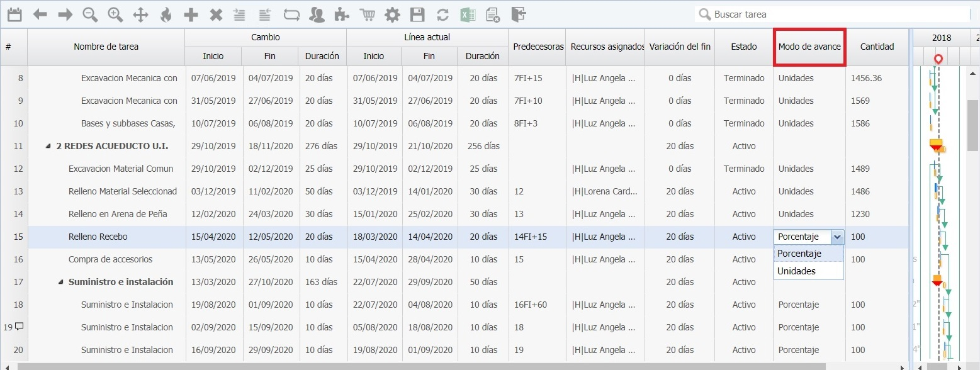This screenshot has width=980, height=370.
Task: Click the calendar icon in toolbar
Action: (x=14, y=14)
